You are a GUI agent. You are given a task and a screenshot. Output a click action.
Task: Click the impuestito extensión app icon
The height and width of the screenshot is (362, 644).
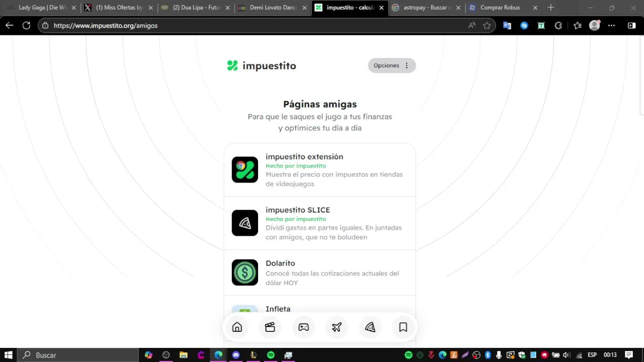pyautogui.click(x=245, y=169)
